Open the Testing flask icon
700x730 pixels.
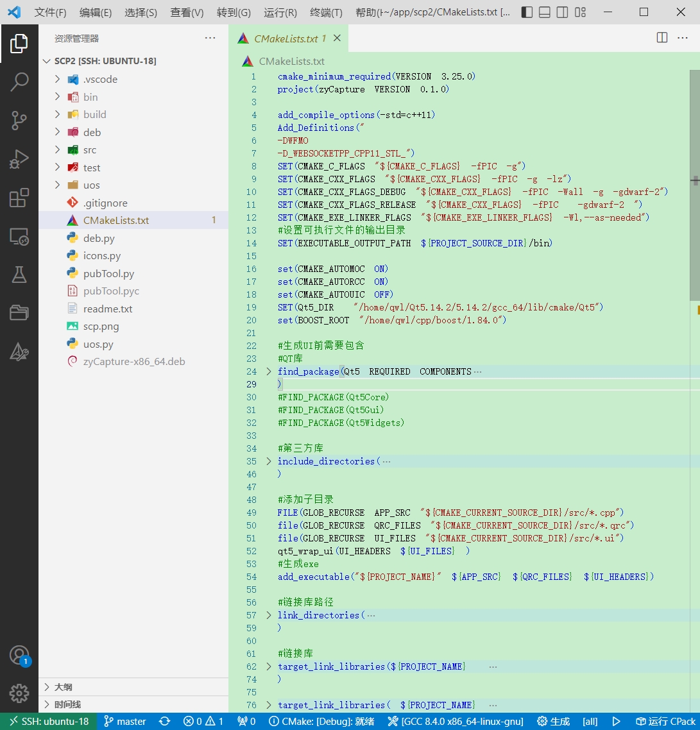pos(19,275)
